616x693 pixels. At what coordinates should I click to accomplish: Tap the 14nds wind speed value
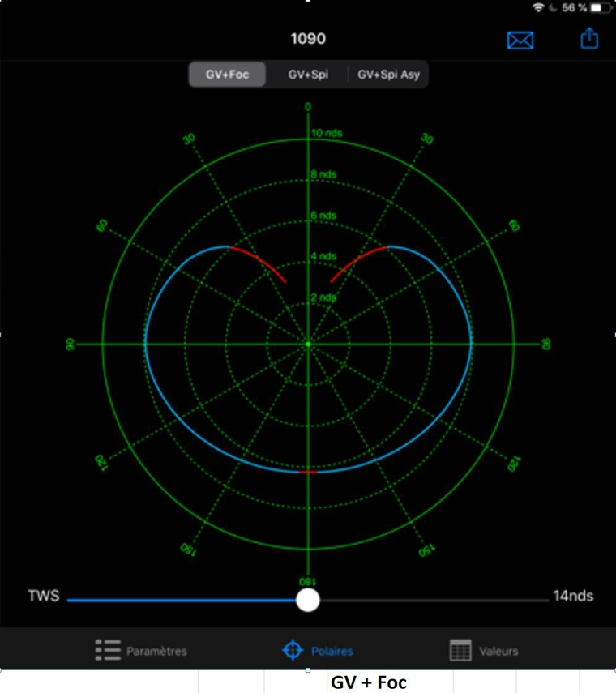coord(573,597)
